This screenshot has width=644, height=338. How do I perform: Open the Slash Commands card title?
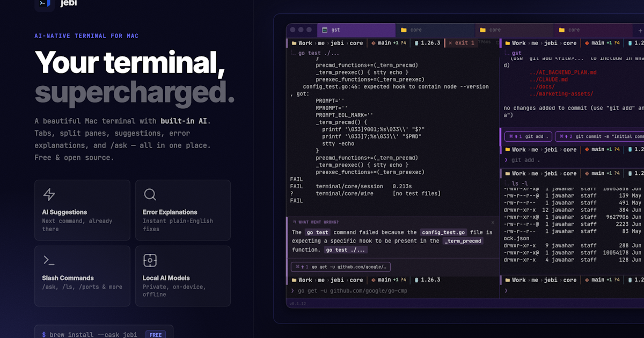click(68, 278)
